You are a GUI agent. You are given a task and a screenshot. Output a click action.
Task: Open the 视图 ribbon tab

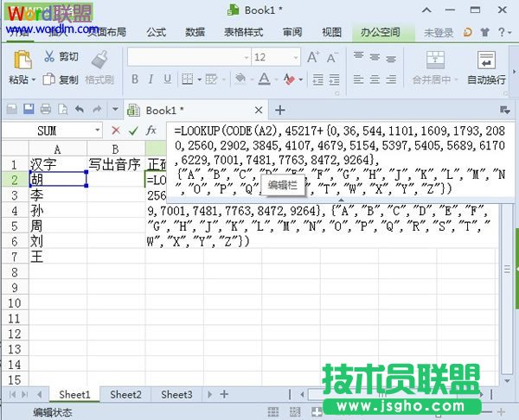[x=331, y=32]
